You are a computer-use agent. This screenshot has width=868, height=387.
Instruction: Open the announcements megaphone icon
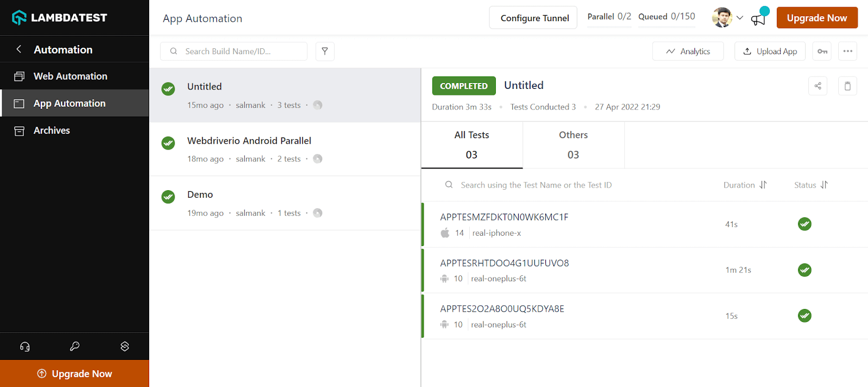pyautogui.click(x=758, y=19)
